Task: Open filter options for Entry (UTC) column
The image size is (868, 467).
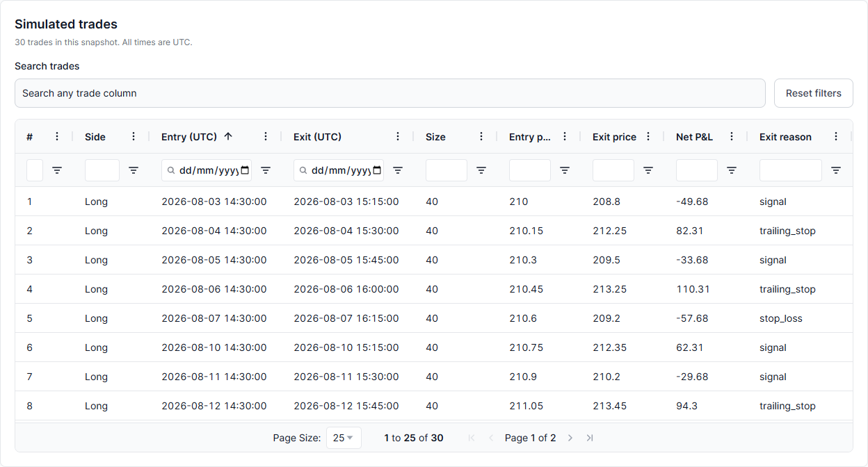Action: click(x=266, y=170)
